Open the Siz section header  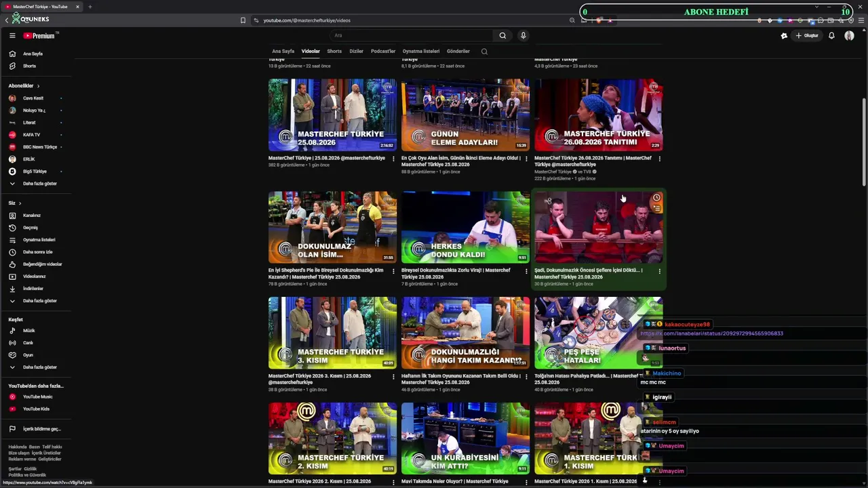(15, 203)
